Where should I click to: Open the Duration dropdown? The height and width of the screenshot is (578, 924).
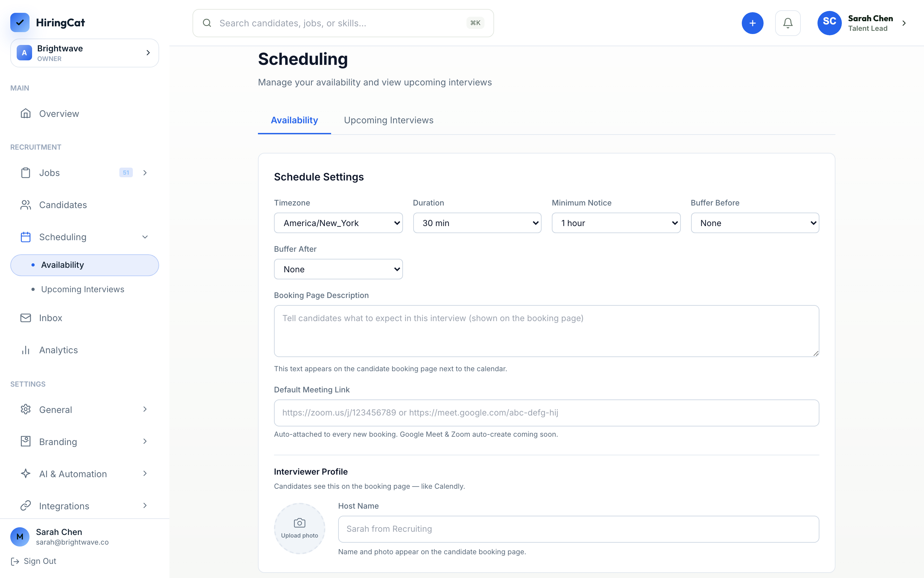(477, 223)
